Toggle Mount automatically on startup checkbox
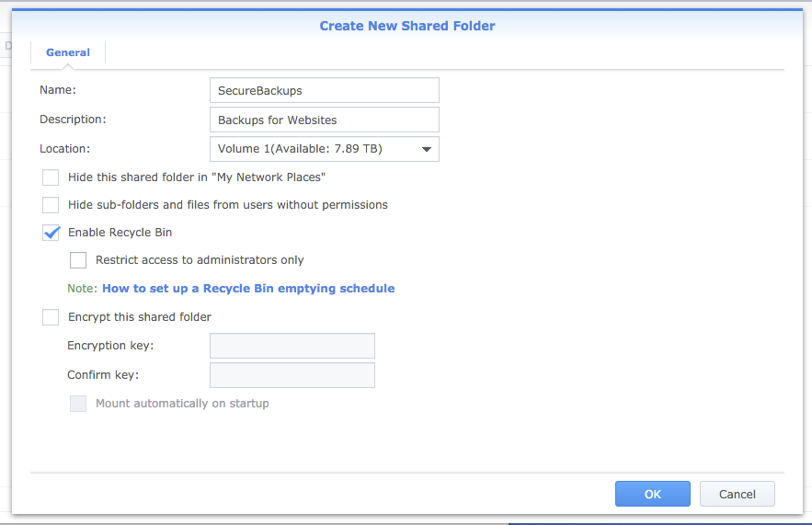This screenshot has height=525, width=812. 78,404
